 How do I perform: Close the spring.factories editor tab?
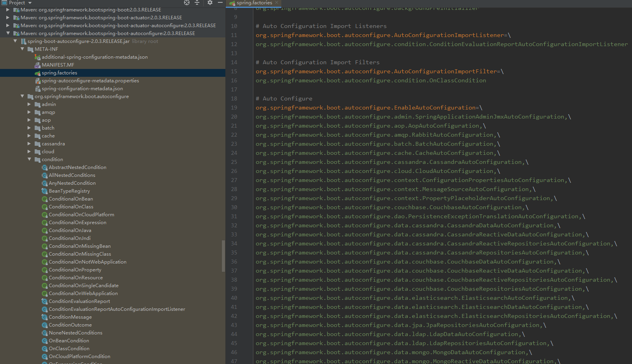[x=277, y=2]
